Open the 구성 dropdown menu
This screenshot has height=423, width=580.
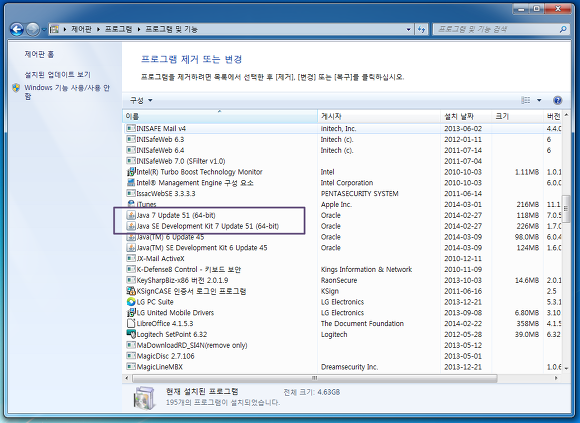(x=141, y=100)
